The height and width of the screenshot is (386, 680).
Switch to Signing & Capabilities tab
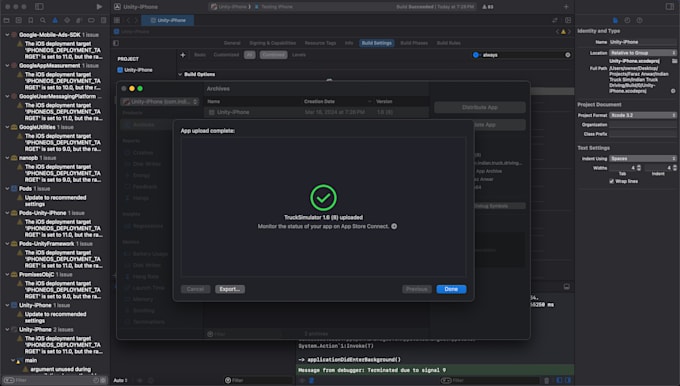coord(272,43)
